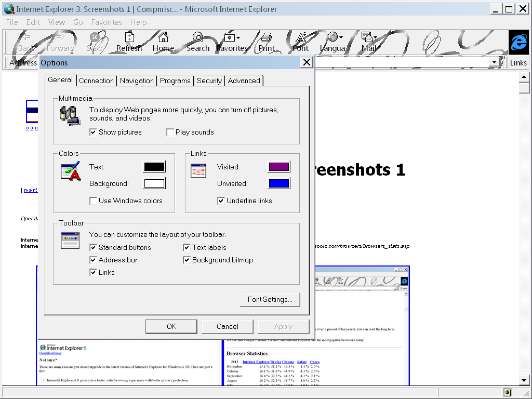Click the Font Settings button
The image size is (532, 399).
[x=270, y=299]
